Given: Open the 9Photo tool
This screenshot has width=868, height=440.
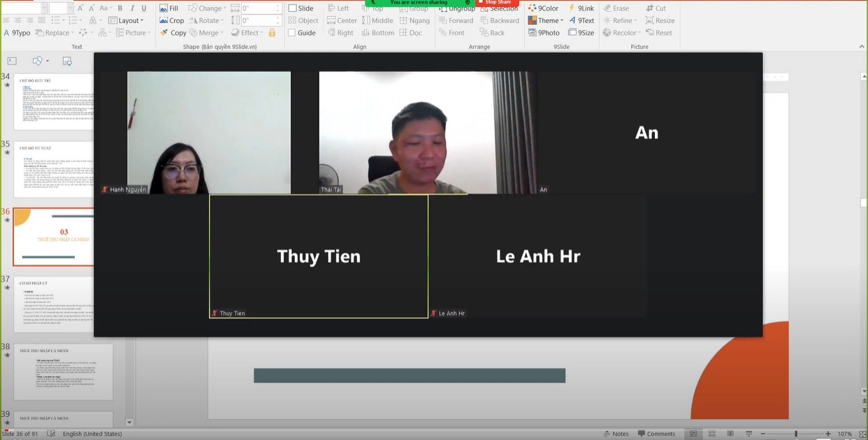Looking at the screenshot, I should 544,33.
